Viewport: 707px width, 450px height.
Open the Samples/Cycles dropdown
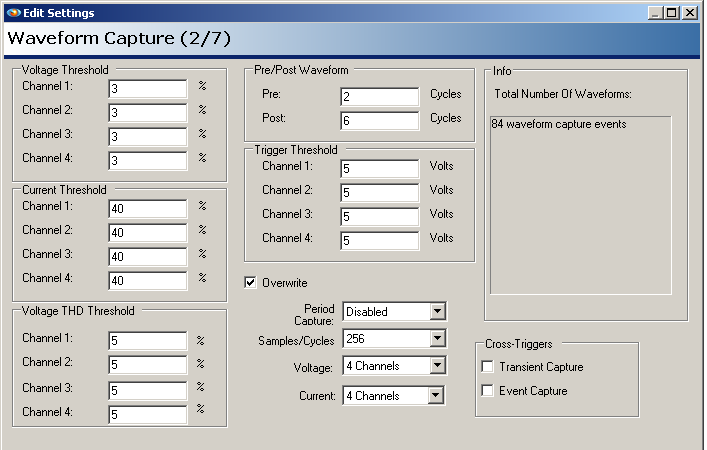click(x=394, y=338)
